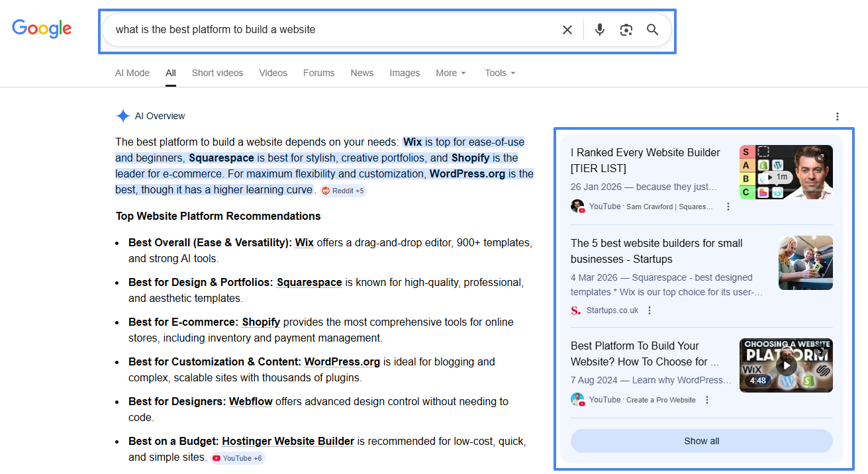Switch to the Images tab

(x=405, y=73)
